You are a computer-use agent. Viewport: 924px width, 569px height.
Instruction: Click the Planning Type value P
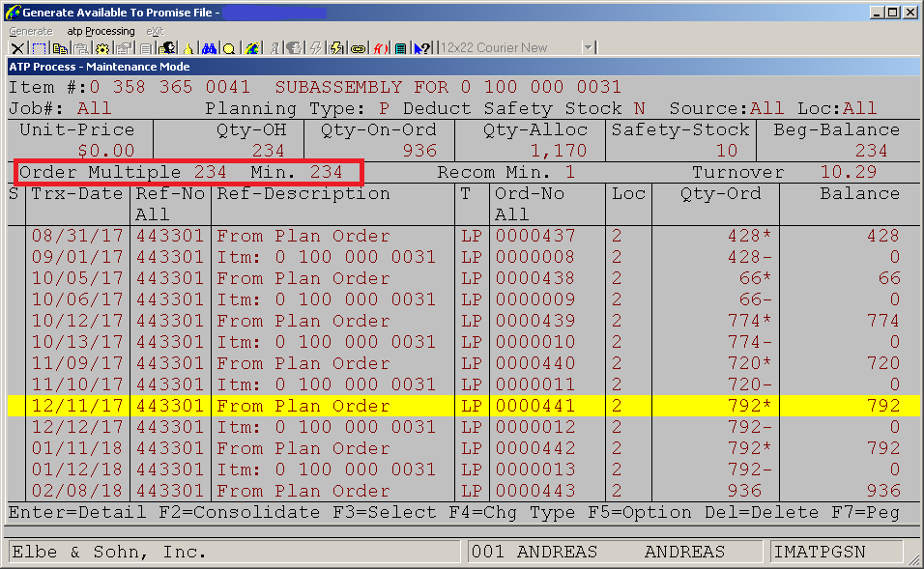click(x=385, y=108)
